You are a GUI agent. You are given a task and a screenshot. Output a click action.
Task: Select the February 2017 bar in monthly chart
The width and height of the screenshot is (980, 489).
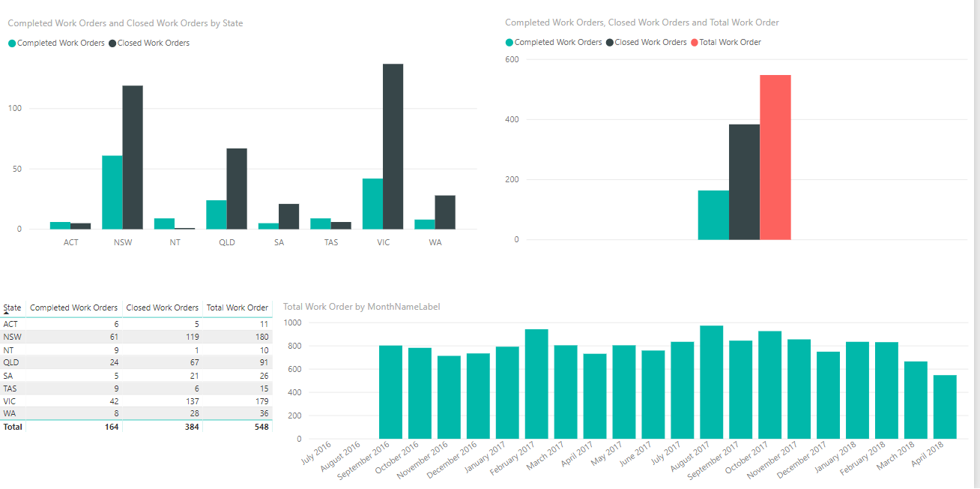[536, 384]
